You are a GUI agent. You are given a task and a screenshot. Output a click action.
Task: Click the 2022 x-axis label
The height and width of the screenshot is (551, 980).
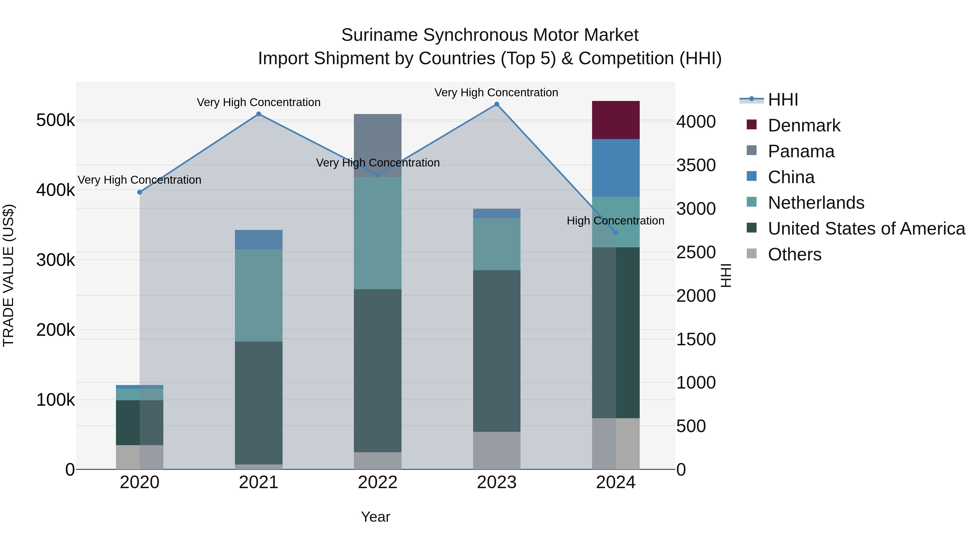coord(378,482)
